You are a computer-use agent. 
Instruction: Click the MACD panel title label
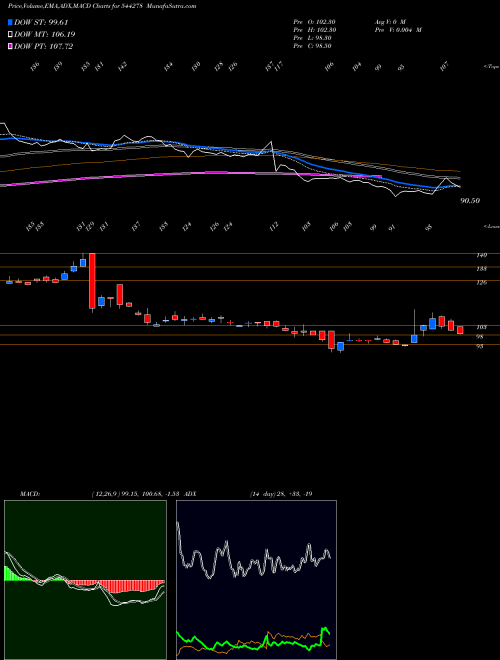point(29,494)
